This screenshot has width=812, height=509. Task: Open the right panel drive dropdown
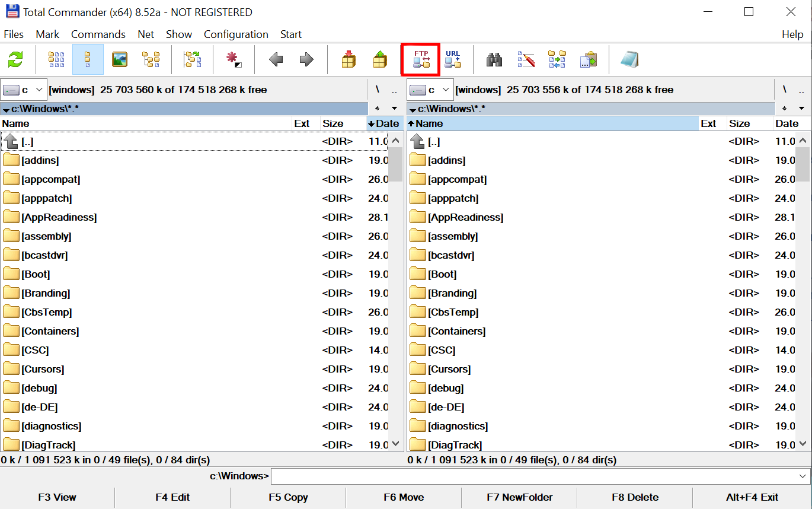tap(431, 90)
